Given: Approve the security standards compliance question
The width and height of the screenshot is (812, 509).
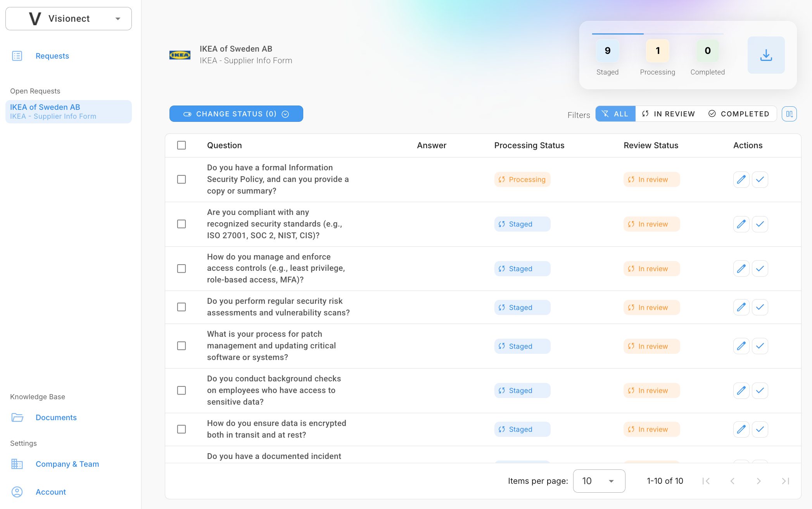Looking at the screenshot, I should 760,224.
